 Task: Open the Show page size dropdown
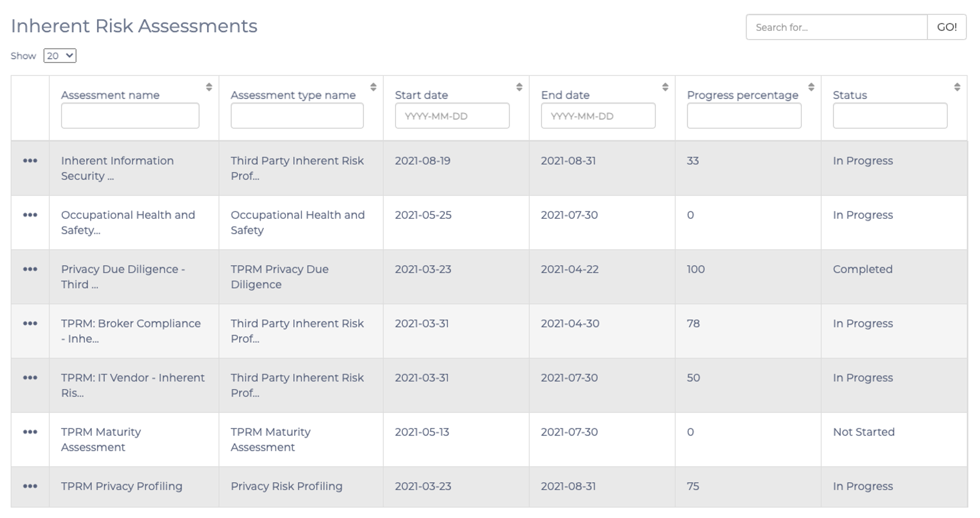point(60,56)
